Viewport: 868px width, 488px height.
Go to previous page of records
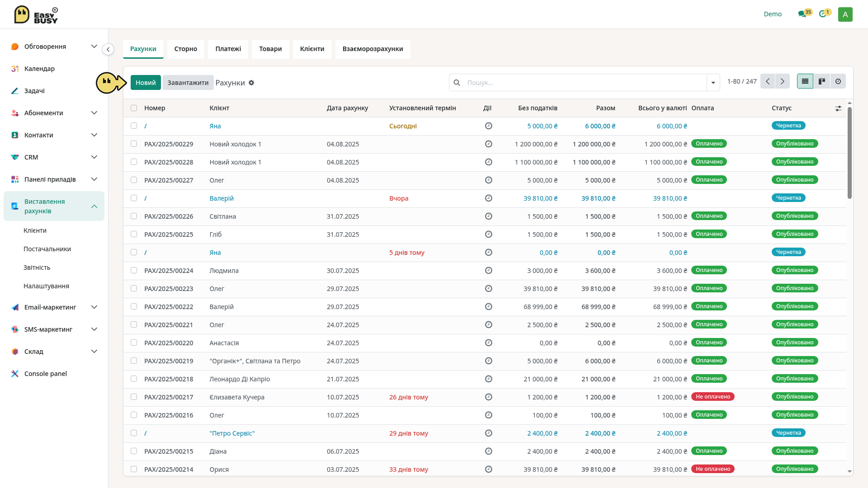point(768,81)
